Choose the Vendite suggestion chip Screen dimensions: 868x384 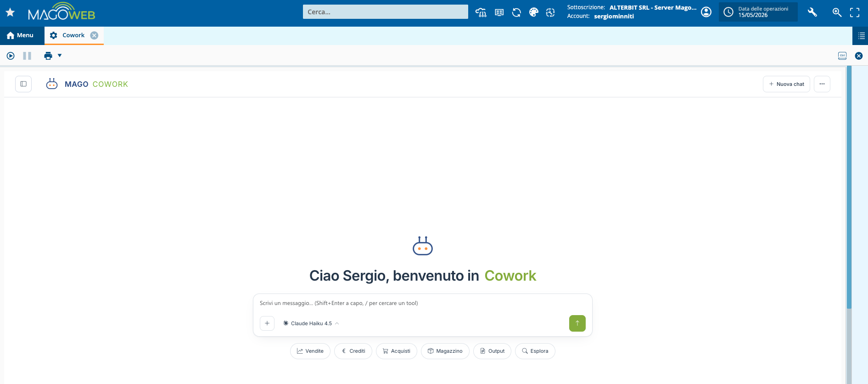[x=310, y=351]
